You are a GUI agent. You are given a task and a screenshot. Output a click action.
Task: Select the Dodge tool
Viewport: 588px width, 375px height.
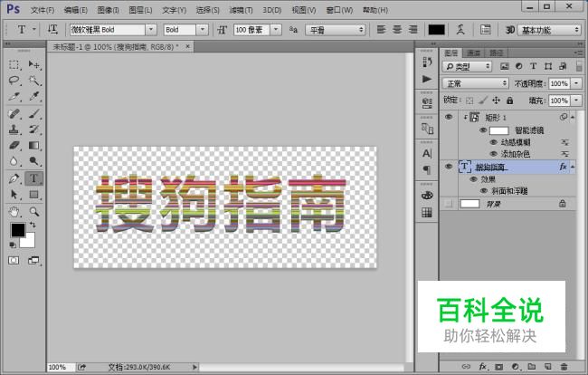click(34, 161)
